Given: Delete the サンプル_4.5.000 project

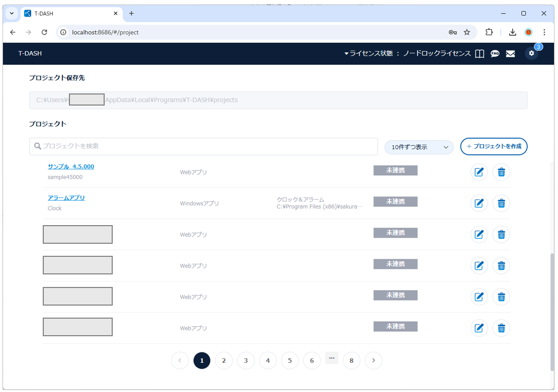Looking at the screenshot, I should (501, 172).
